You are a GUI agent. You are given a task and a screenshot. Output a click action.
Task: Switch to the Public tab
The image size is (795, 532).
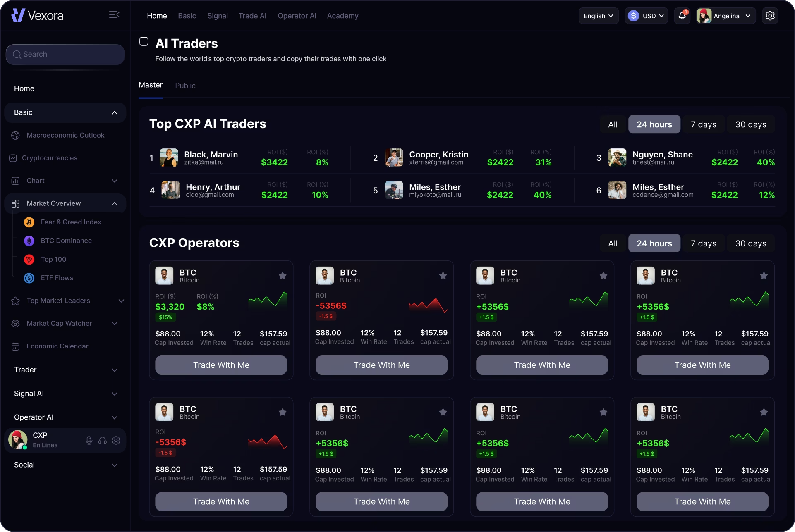185,86
